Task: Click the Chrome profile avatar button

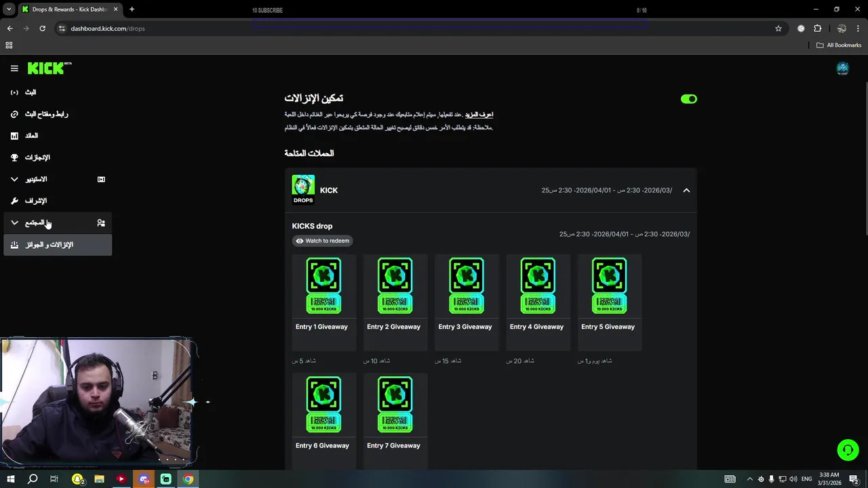Action: pyautogui.click(x=842, y=28)
